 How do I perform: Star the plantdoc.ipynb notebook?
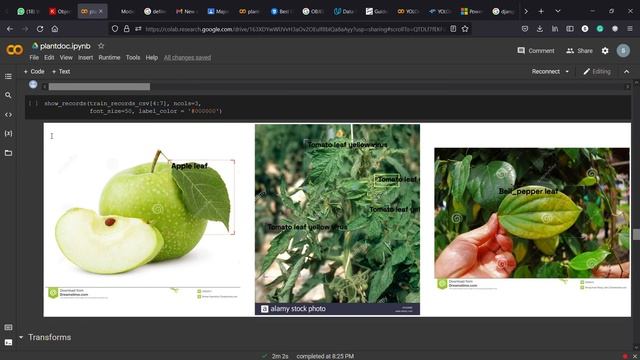tap(101, 46)
